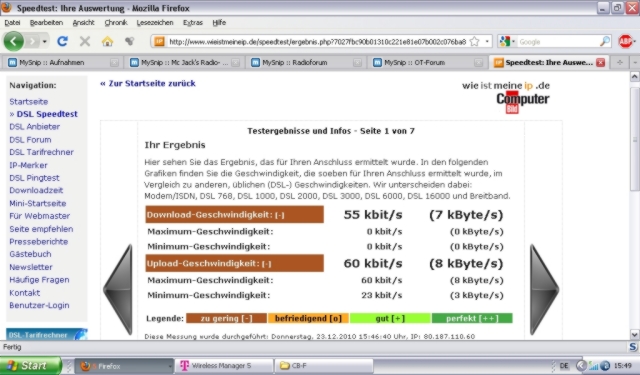The image size is (640, 375).
Task: Click the site identity icon in address bar
Action: click(x=159, y=42)
